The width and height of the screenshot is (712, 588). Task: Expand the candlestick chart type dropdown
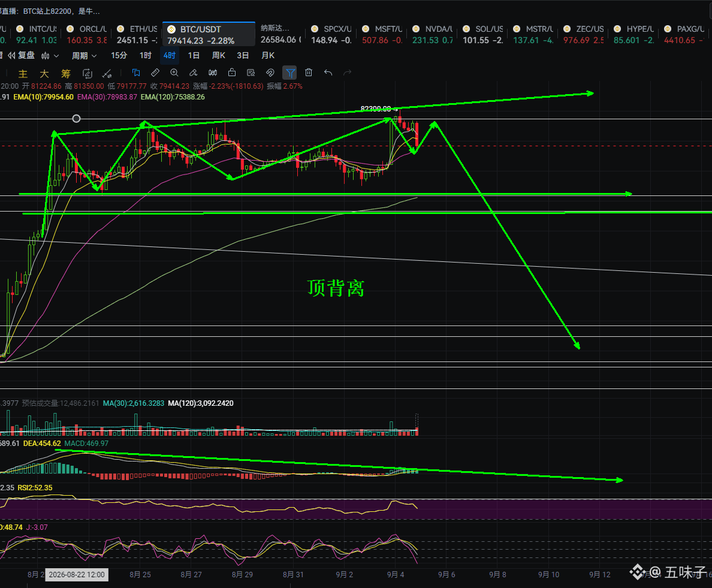[x=50, y=56]
